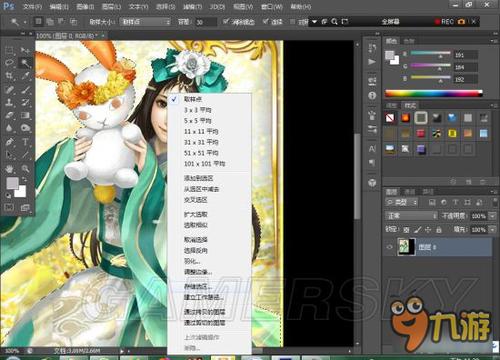The image size is (500, 360).
Task: Toggle the anti-alias checkbox in options bar
Action: pyautogui.click(x=226, y=22)
